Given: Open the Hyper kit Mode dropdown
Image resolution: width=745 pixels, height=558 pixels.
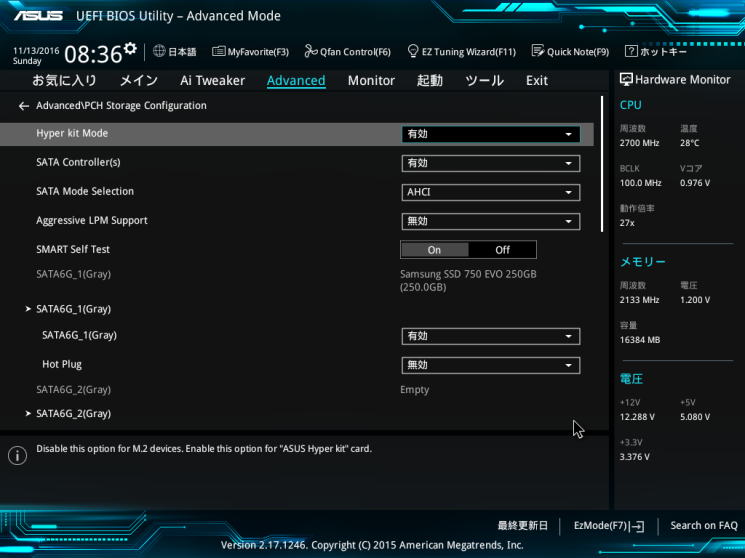Looking at the screenshot, I should [491, 134].
